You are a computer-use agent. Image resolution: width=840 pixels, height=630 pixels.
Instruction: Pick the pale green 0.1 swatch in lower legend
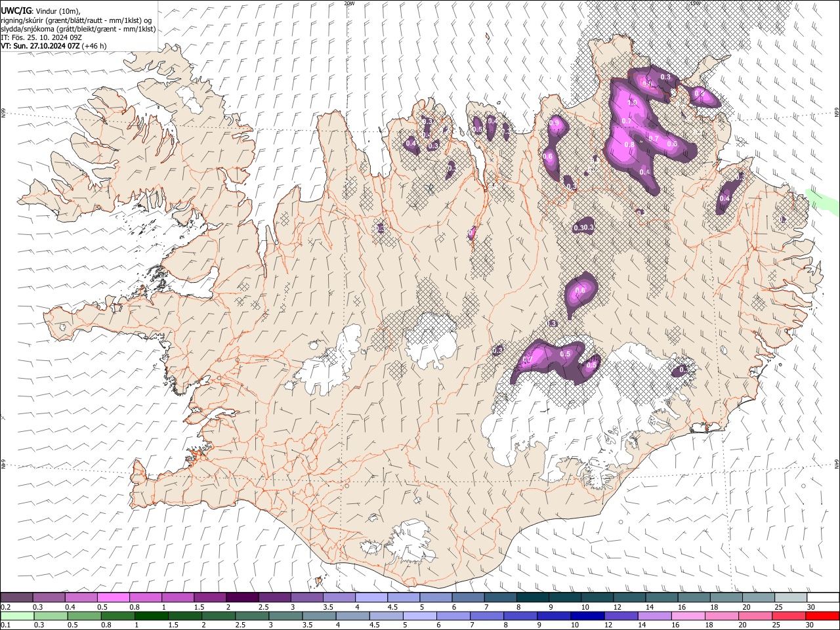click(x=17, y=616)
